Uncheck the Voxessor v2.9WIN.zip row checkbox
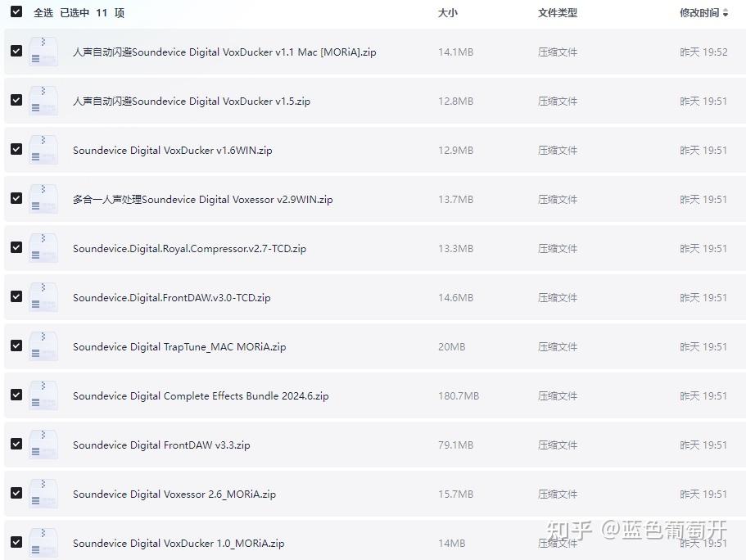Image resolution: width=746 pixels, height=560 pixels. 16,198
